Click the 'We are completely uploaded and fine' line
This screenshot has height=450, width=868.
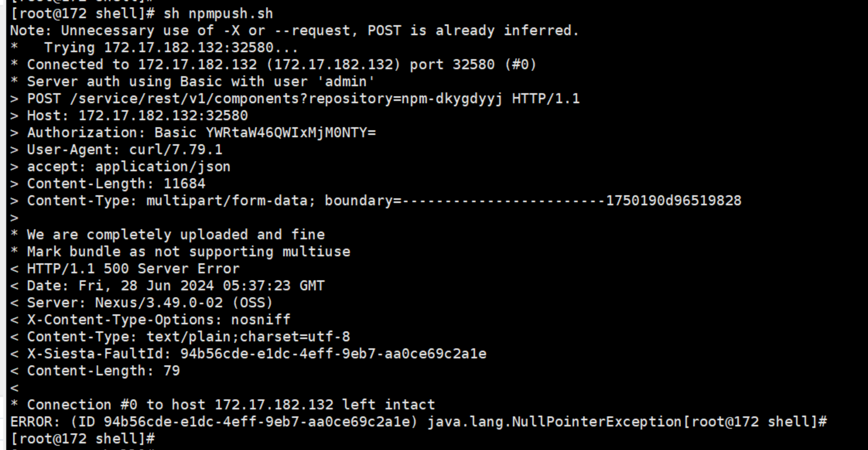167,235
